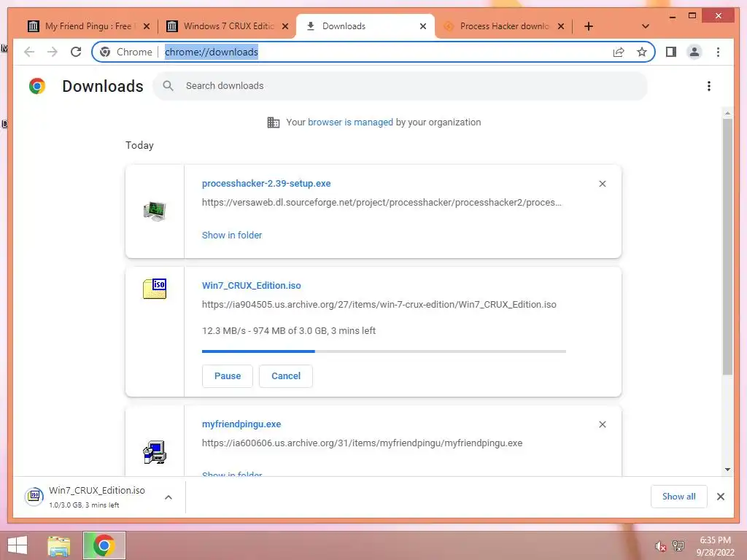Click the scrollbar up arrow
This screenshot has width=747, height=560.
[727, 113]
